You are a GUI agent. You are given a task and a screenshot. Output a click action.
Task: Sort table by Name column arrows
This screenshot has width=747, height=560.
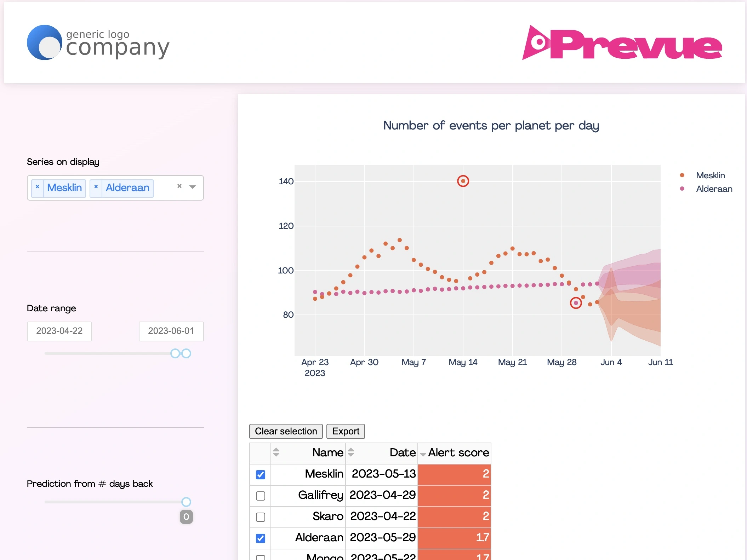coord(276,452)
